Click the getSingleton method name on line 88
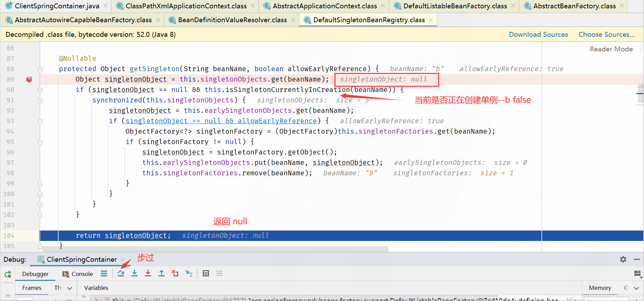 click(155, 69)
